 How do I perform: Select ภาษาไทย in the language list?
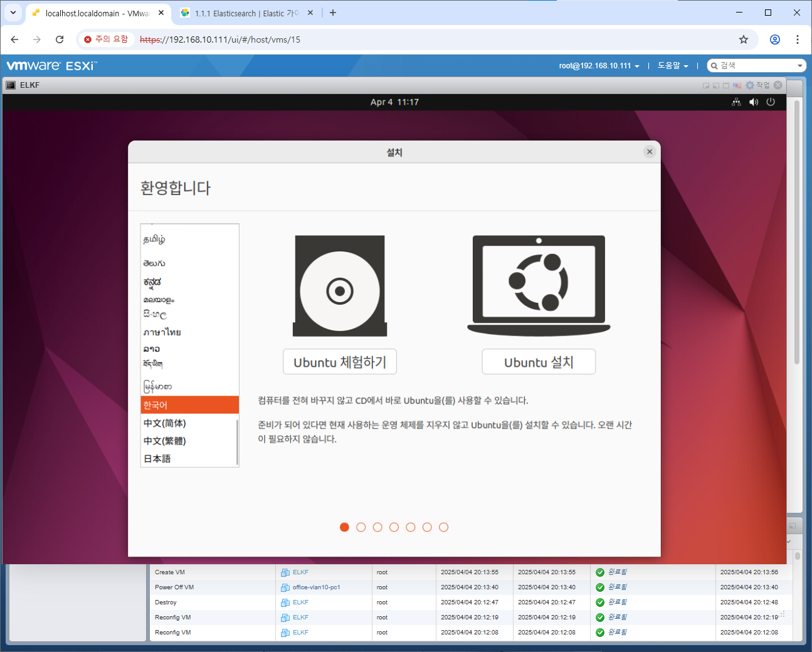click(x=189, y=332)
